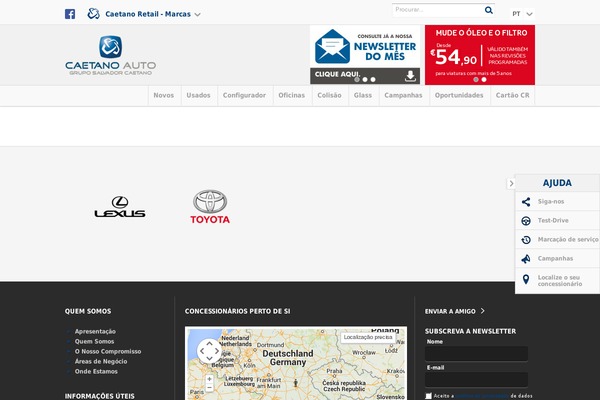Click Enviar a Amigo link
Image resolution: width=600 pixels, height=400 pixels.
pyautogui.click(x=455, y=311)
